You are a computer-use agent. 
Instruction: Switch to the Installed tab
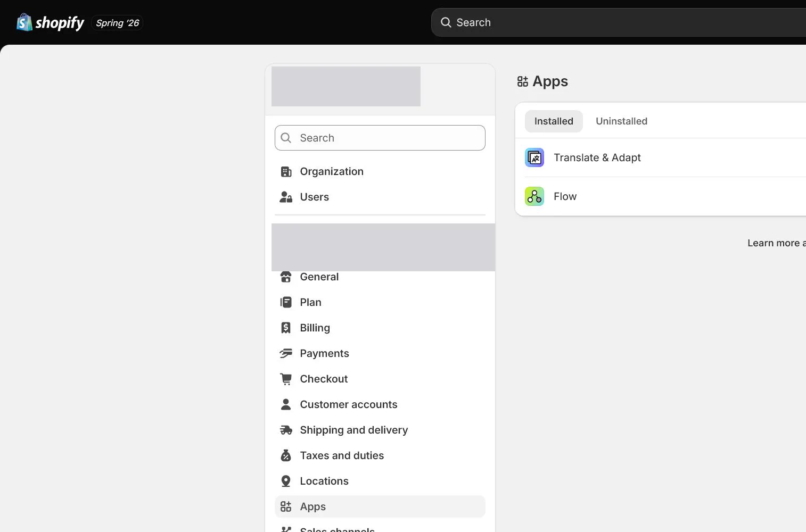(x=554, y=121)
